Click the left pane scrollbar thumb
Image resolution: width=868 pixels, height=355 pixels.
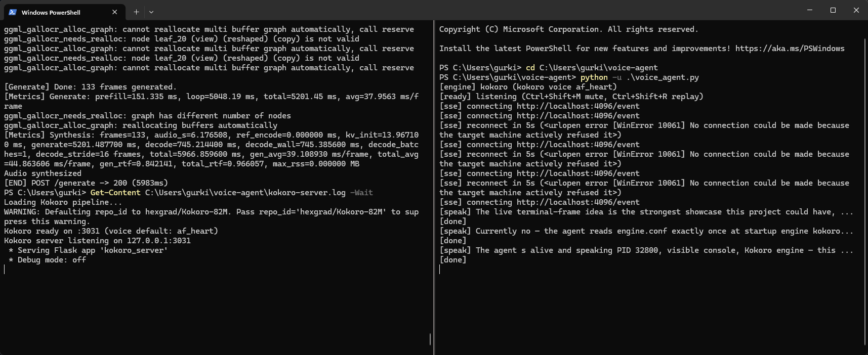[430, 339]
